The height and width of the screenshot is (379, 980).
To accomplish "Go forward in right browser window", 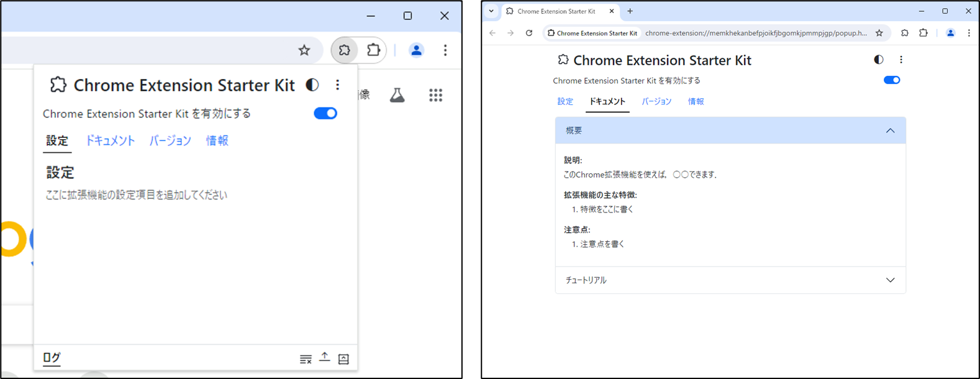I will click(510, 33).
